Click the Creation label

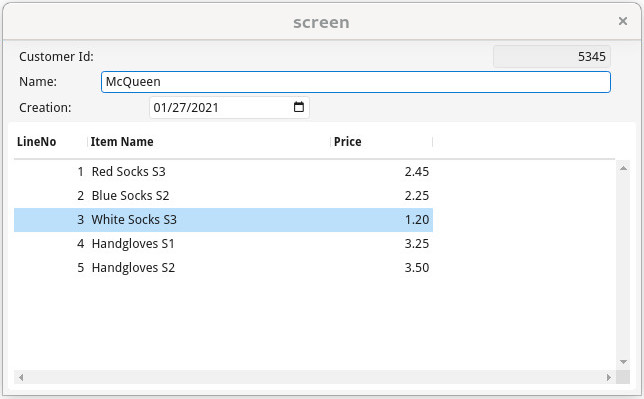pyautogui.click(x=45, y=108)
